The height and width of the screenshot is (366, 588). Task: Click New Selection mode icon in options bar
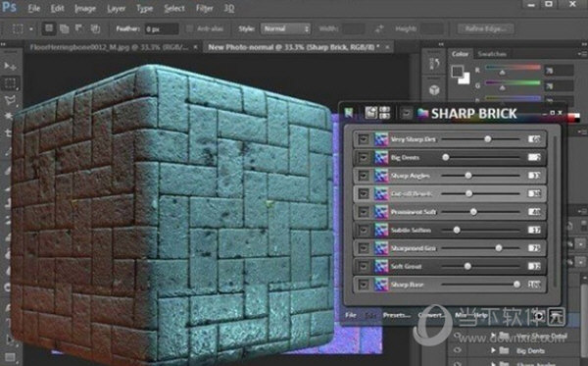click(49, 28)
